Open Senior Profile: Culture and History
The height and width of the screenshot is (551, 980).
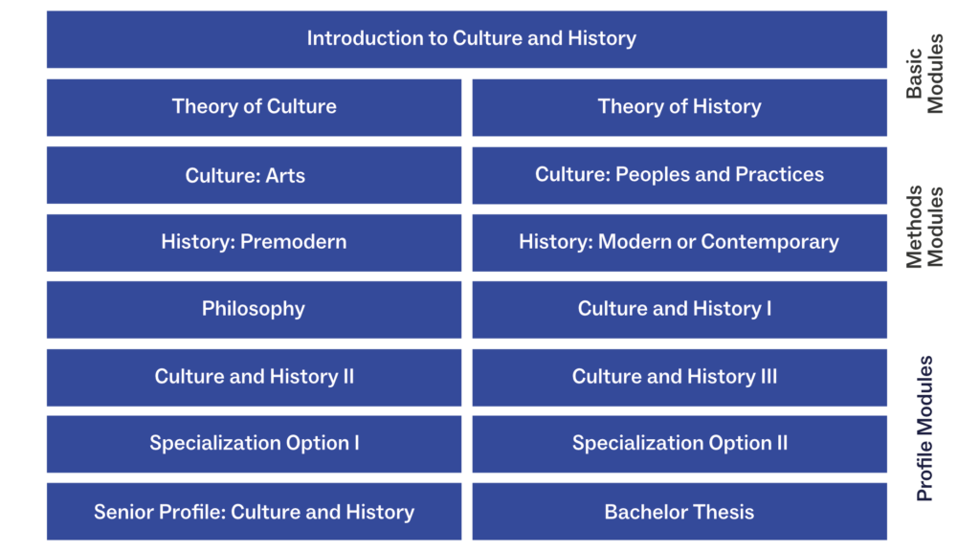coord(254,512)
